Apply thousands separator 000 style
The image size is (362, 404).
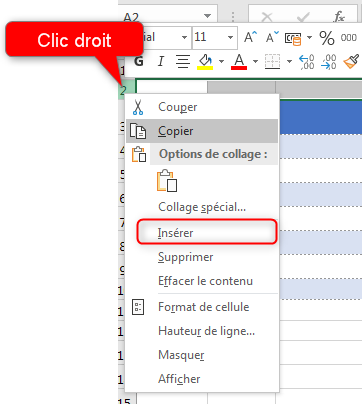coord(349,37)
